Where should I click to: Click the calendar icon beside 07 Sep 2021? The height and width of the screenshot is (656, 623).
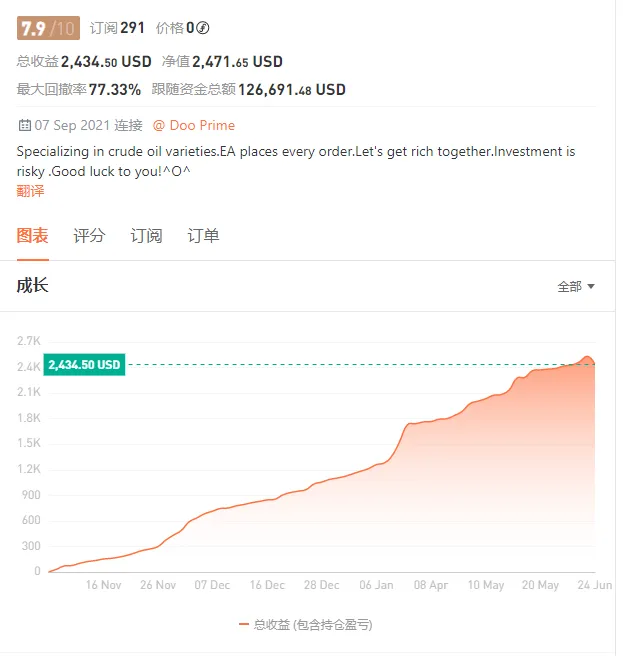pos(25,125)
